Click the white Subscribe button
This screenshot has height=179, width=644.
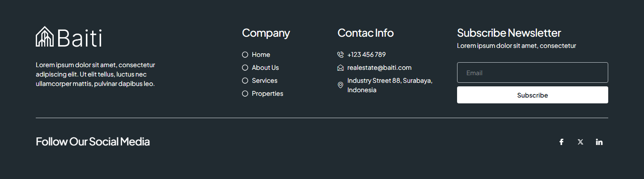532,95
